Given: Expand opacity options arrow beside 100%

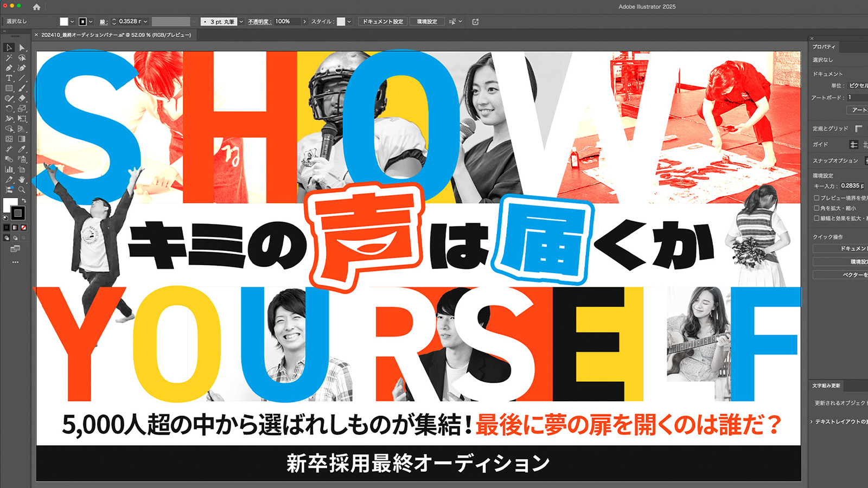Looking at the screenshot, I should [x=304, y=22].
